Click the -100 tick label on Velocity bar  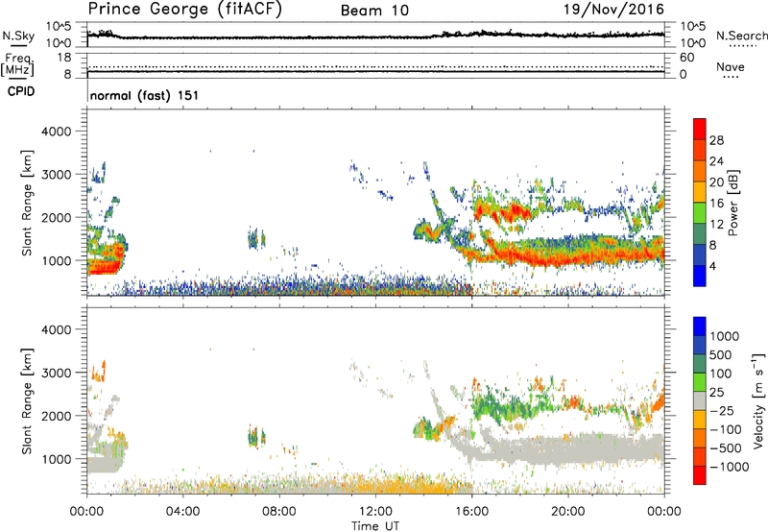click(x=726, y=429)
